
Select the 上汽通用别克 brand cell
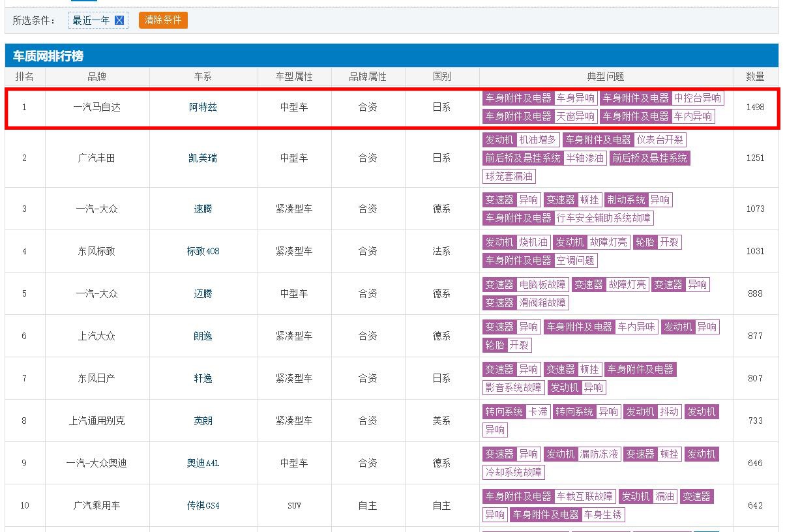pyautogui.click(x=97, y=421)
